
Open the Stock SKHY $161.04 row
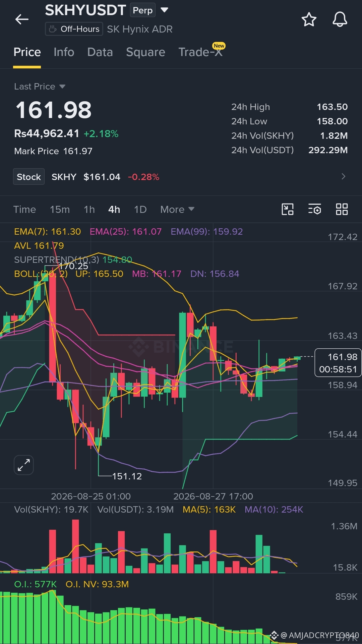[x=181, y=177]
